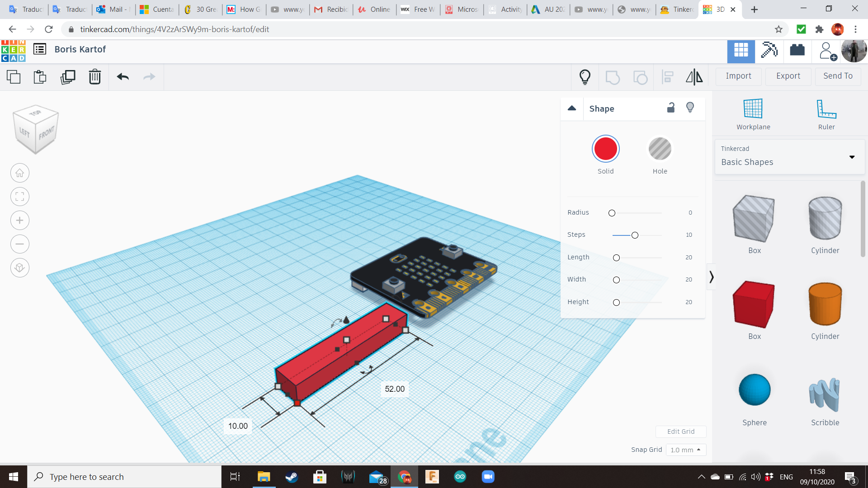Switch to the Gmail browser tab
The image size is (868, 488).
[330, 9]
